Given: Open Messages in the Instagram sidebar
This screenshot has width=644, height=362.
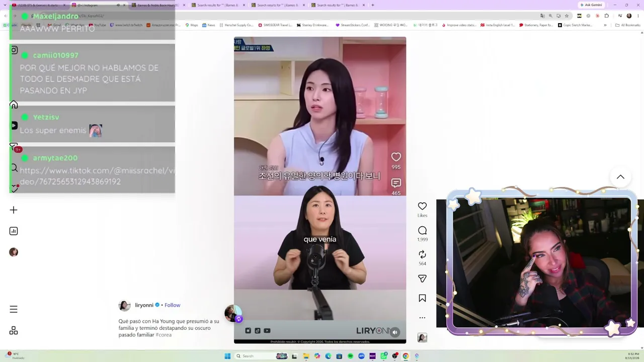Looking at the screenshot, I should [14, 147].
